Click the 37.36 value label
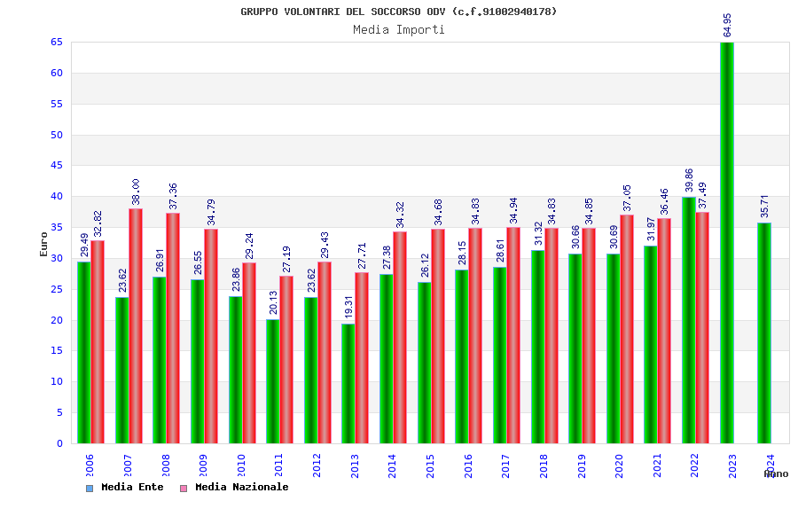Screen dimensions: 798x532 174,196
